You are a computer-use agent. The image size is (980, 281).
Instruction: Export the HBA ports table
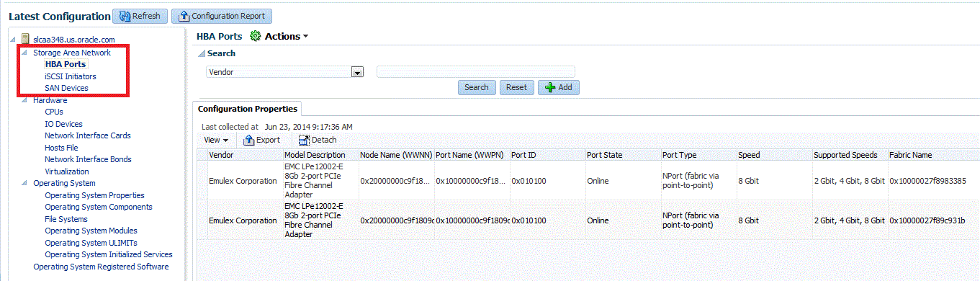262,140
